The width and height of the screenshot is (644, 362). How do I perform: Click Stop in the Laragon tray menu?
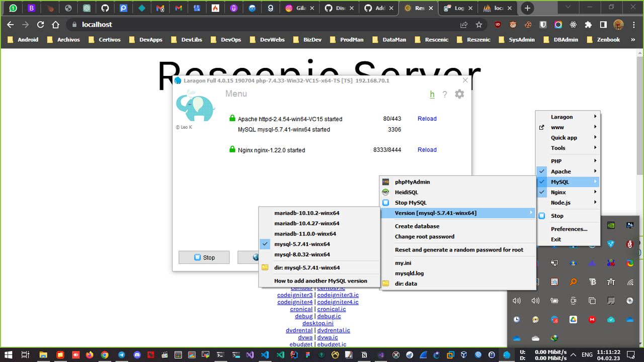click(568, 216)
